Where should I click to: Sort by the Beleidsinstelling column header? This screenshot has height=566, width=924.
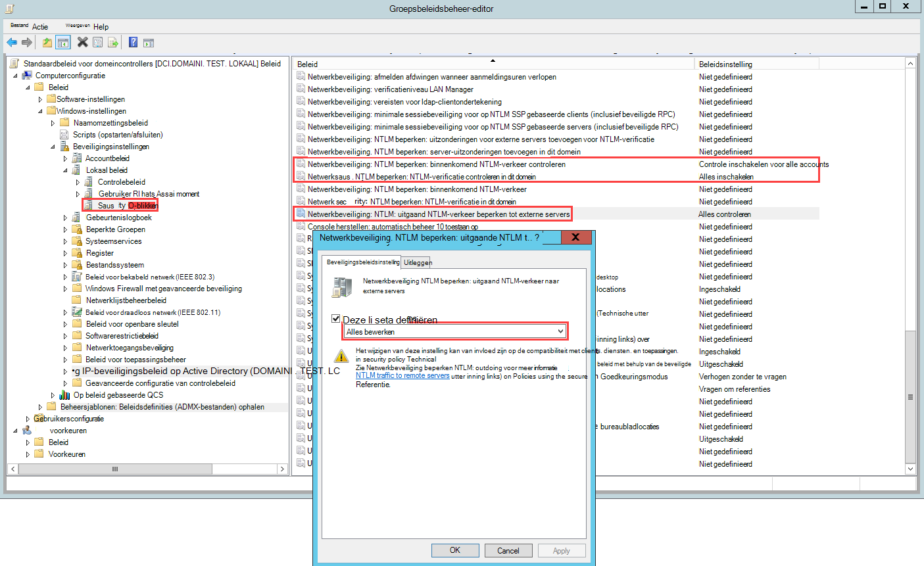coord(757,64)
